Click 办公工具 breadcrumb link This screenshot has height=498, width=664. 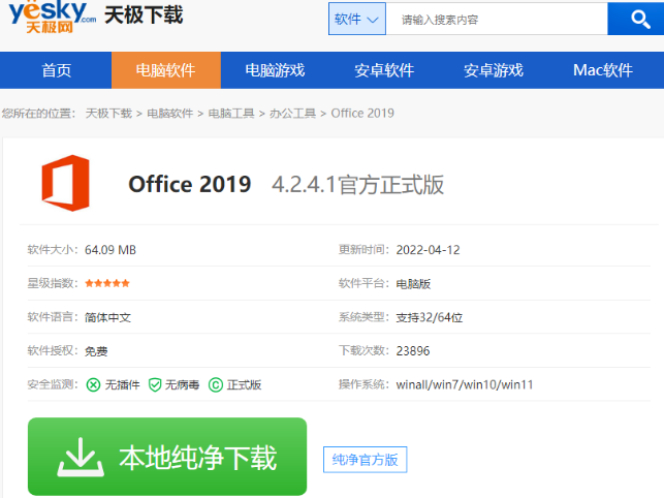(293, 113)
